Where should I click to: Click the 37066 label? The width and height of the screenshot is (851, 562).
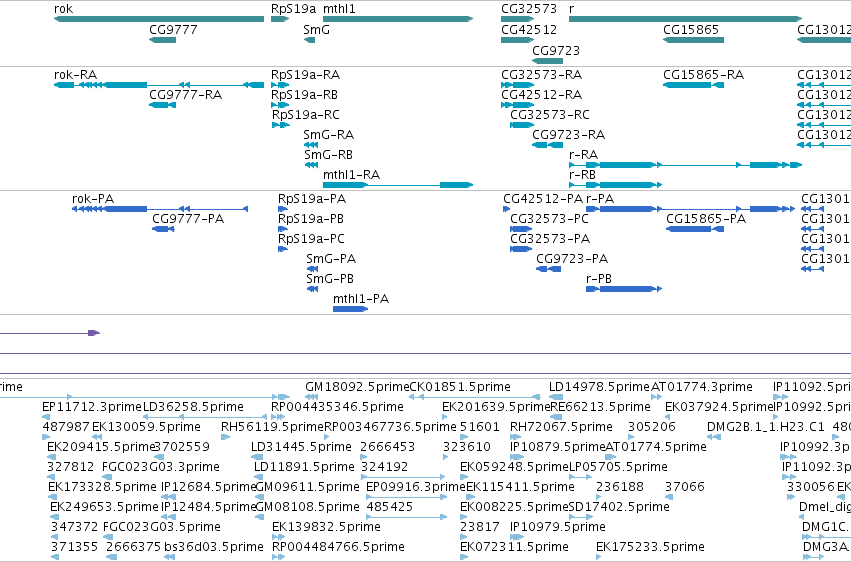[x=685, y=487]
